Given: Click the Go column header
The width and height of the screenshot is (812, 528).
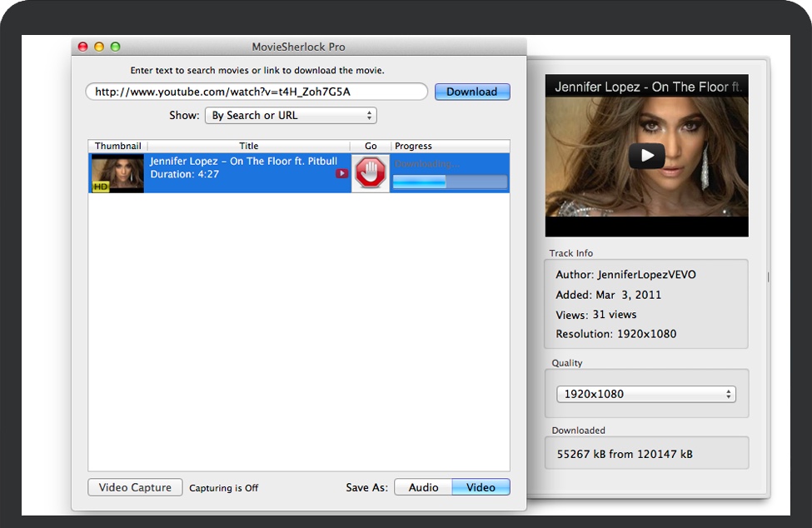Looking at the screenshot, I should coord(371,146).
